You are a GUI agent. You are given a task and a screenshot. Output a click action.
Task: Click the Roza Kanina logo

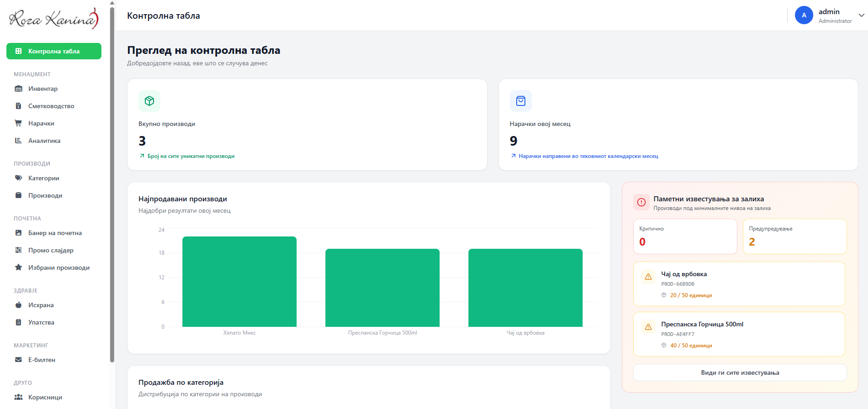coord(54,18)
